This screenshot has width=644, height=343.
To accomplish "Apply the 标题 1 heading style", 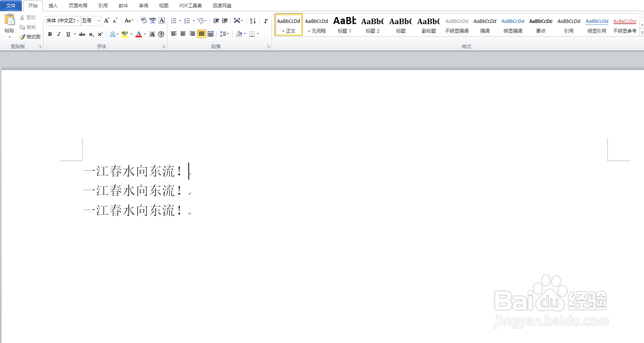I will [x=344, y=25].
